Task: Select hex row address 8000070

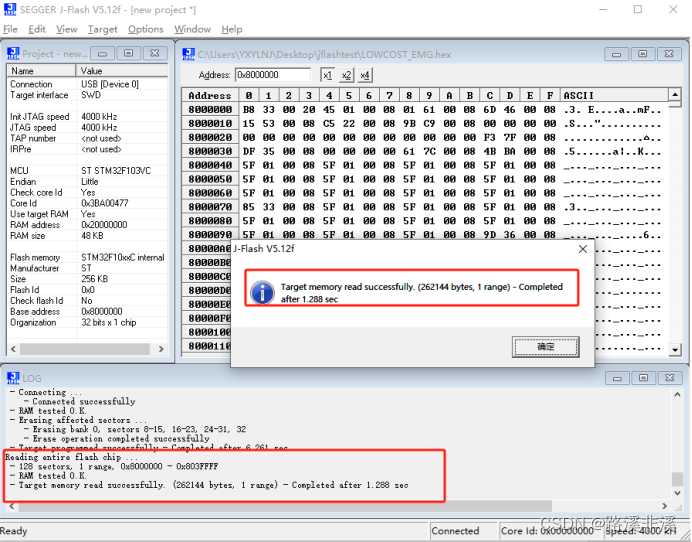Action: tap(210, 207)
